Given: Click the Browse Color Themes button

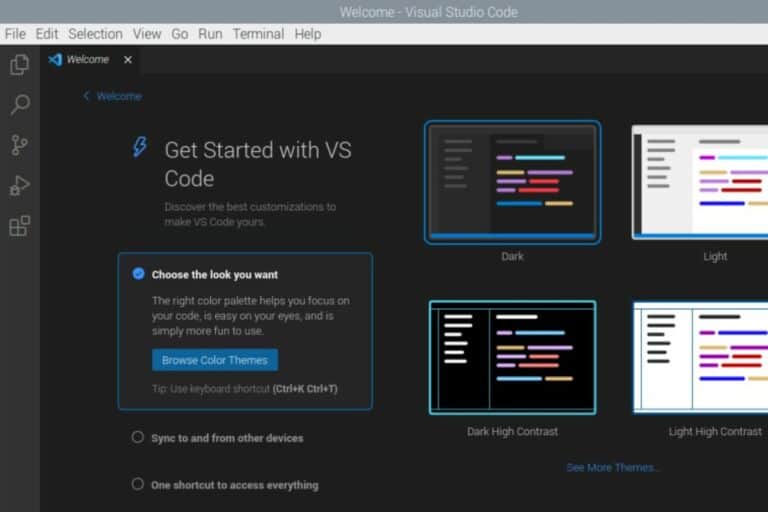Looking at the screenshot, I should click(x=215, y=360).
